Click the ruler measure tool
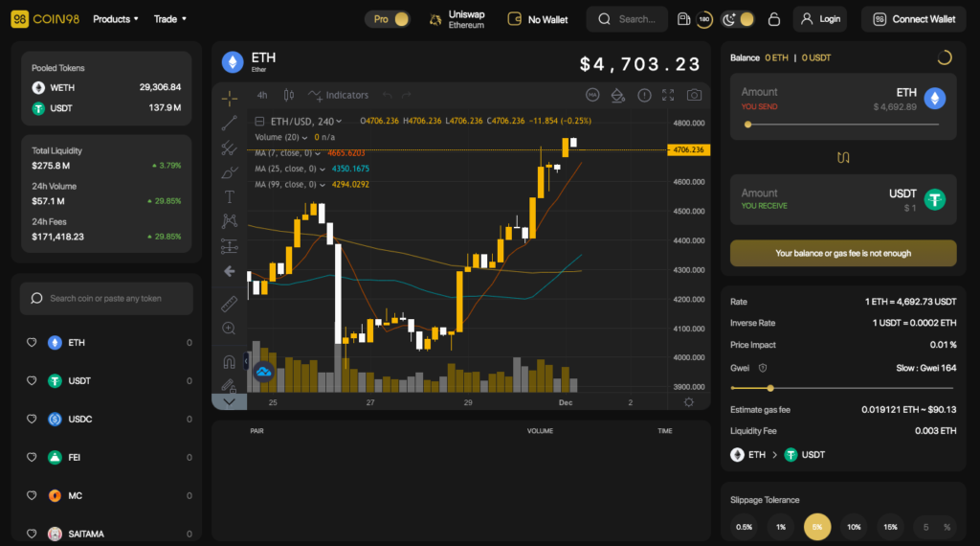The height and width of the screenshot is (546, 980). click(x=229, y=304)
